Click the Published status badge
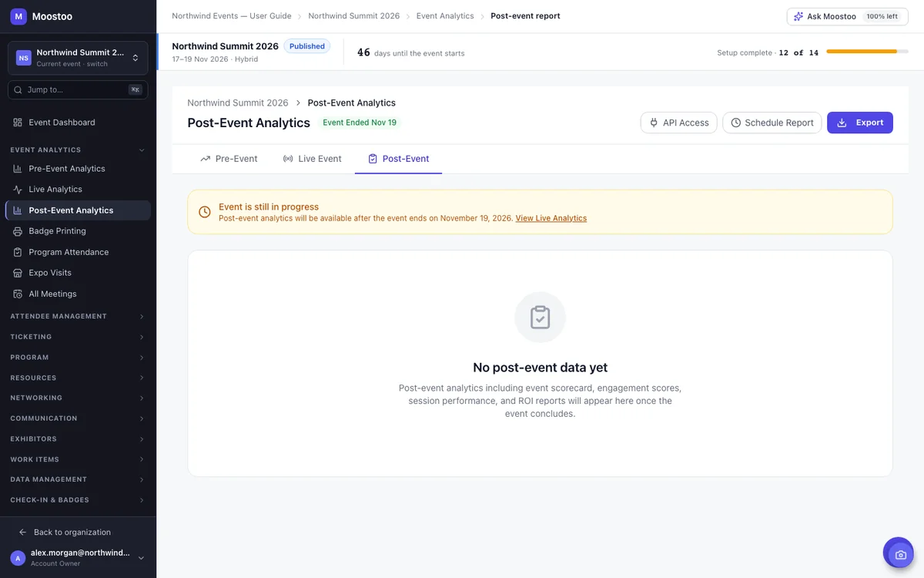 pos(307,46)
